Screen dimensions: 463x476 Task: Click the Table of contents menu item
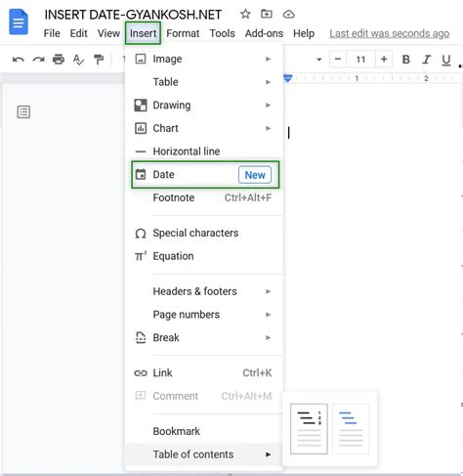tap(204, 454)
